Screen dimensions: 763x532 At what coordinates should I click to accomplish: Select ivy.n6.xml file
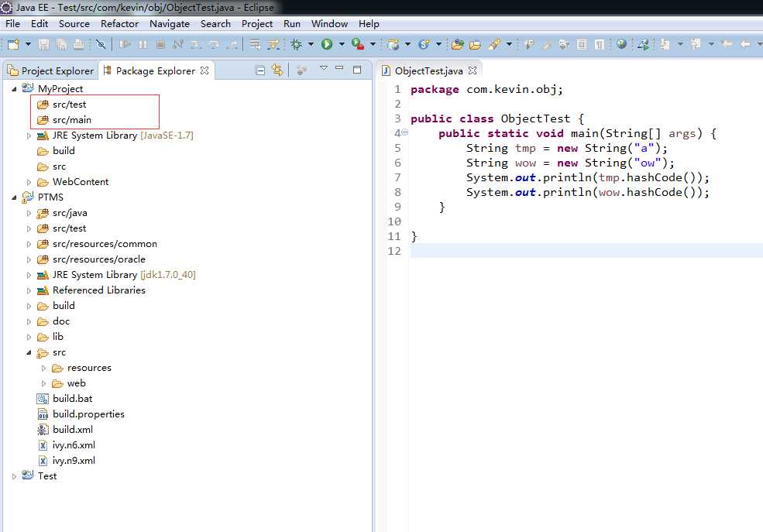click(74, 445)
